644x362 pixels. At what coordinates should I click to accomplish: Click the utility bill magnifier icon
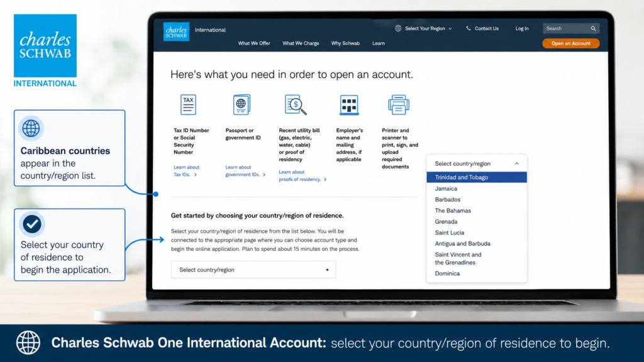tap(296, 105)
